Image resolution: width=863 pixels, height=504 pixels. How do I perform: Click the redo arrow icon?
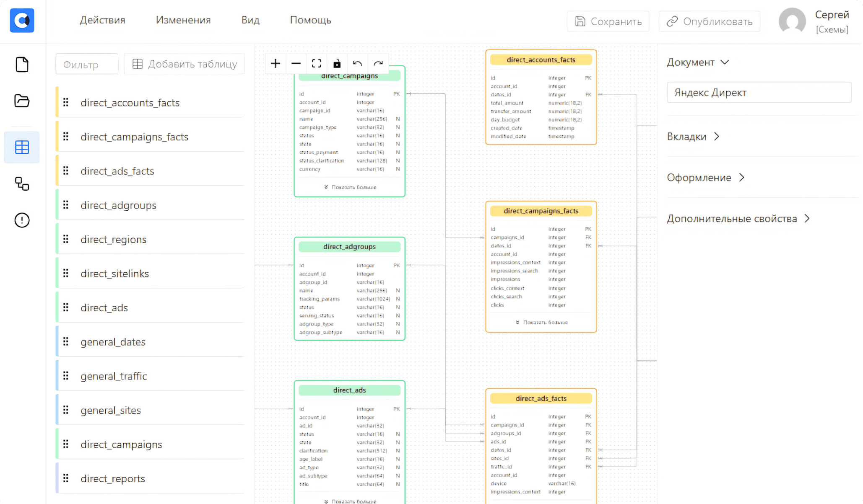(x=378, y=64)
